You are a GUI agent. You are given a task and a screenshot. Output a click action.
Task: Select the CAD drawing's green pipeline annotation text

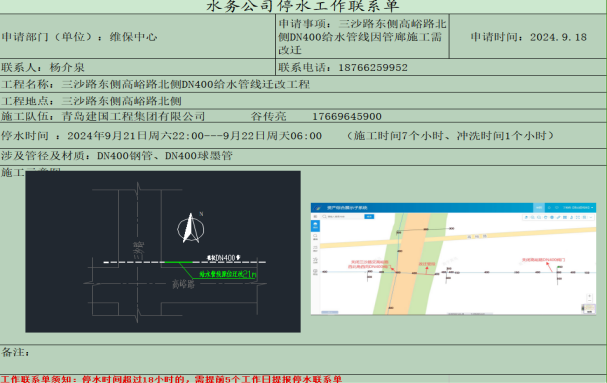(228, 274)
